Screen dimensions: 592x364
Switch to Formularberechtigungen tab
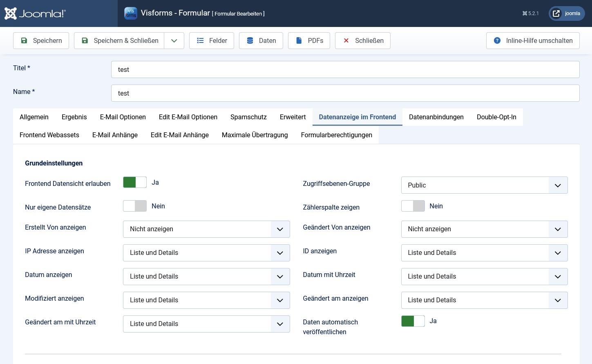click(336, 135)
